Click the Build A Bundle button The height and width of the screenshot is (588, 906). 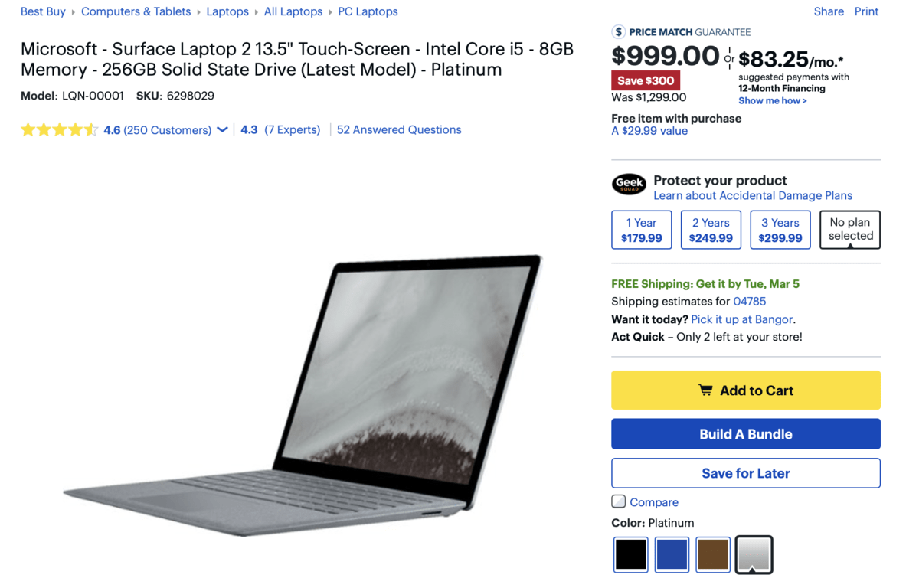tap(746, 434)
